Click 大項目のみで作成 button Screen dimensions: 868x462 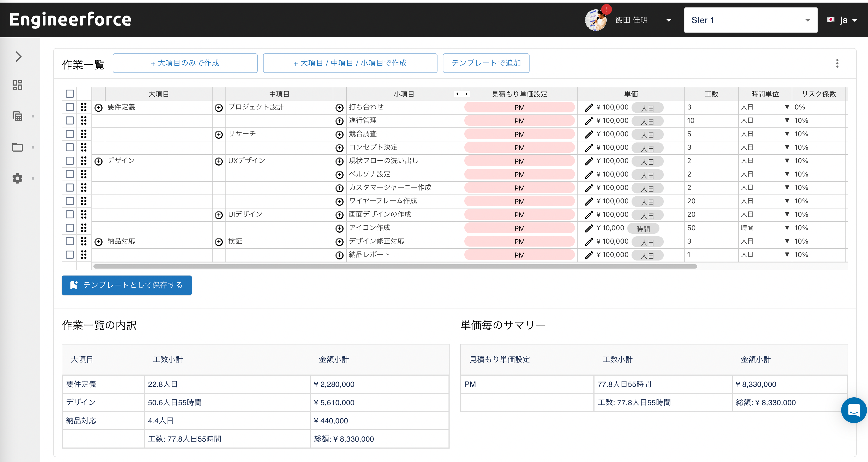coord(185,63)
